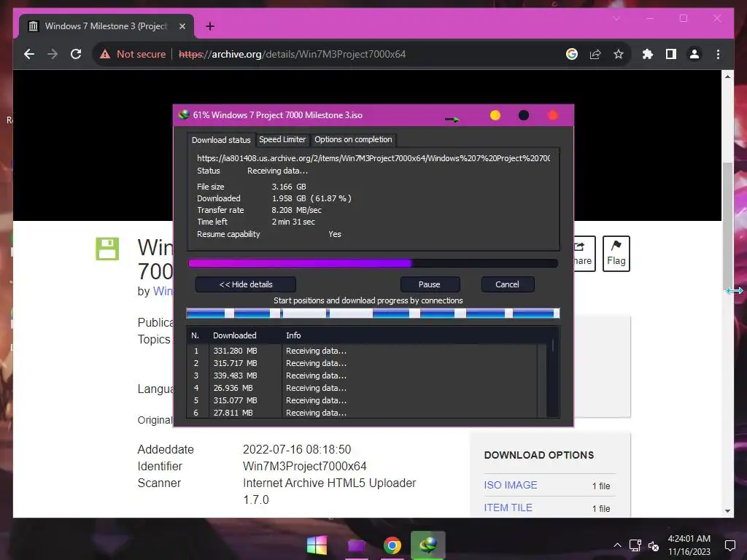The height and width of the screenshot is (560, 747).
Task: Click the Not secure warning icon
Action: click(105, 54)
